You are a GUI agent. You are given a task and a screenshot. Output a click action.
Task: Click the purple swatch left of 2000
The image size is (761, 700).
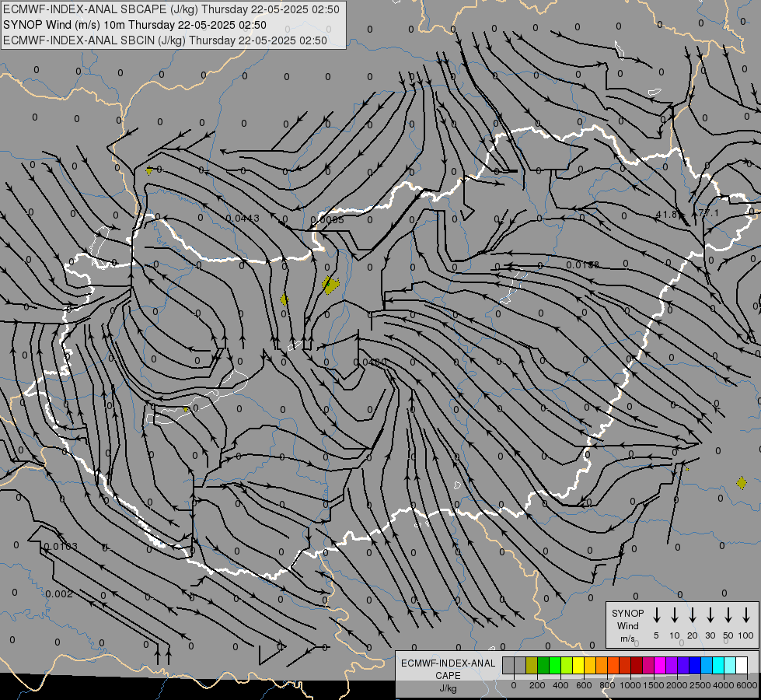[672, 666]
